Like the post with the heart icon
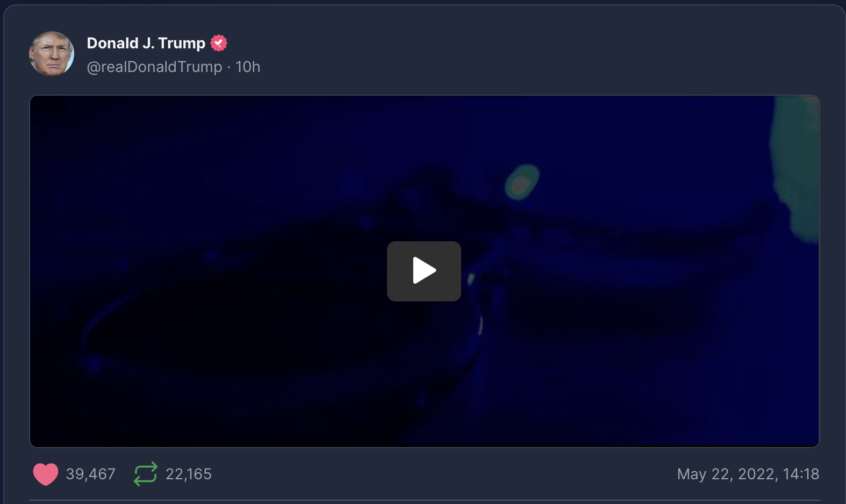 pos(46,474)
